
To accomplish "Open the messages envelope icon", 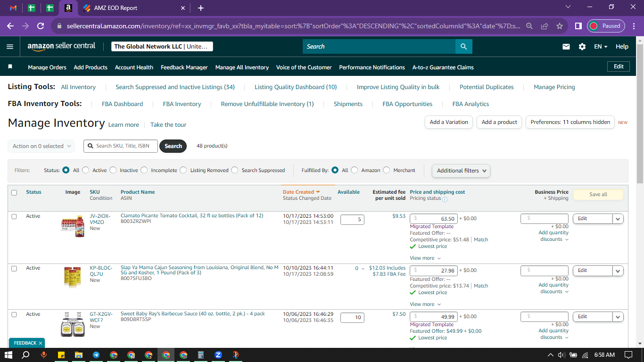I will point(566,47).
